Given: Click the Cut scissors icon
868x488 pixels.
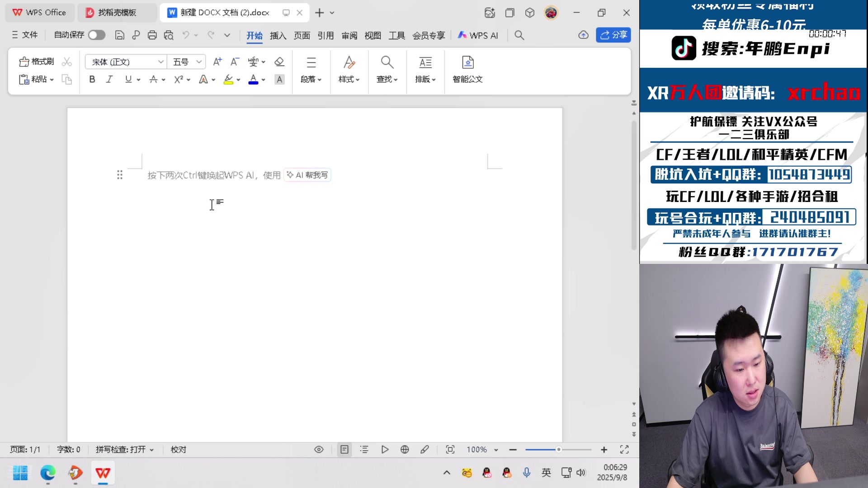Looking at the screenshot, I should click(66, 61).
